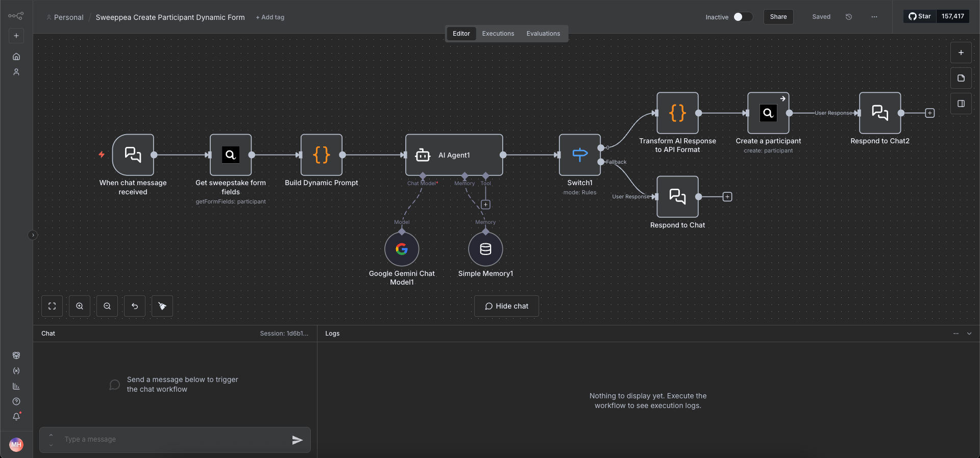980x458 pixels.
Task: Add node after Respond to Chat
Action: pos(727,197)
